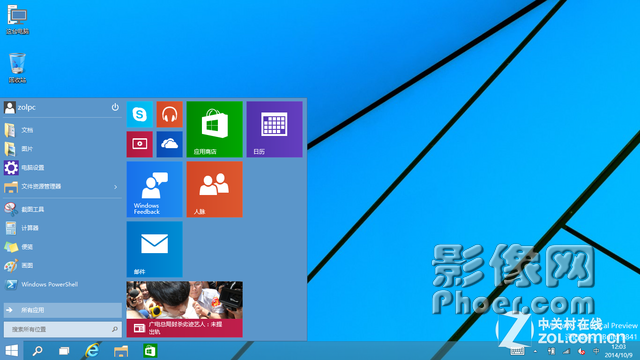Open Sticky Notes (便笺)
The width and height of the screenshot is (640, 360).
click(62, 247)
